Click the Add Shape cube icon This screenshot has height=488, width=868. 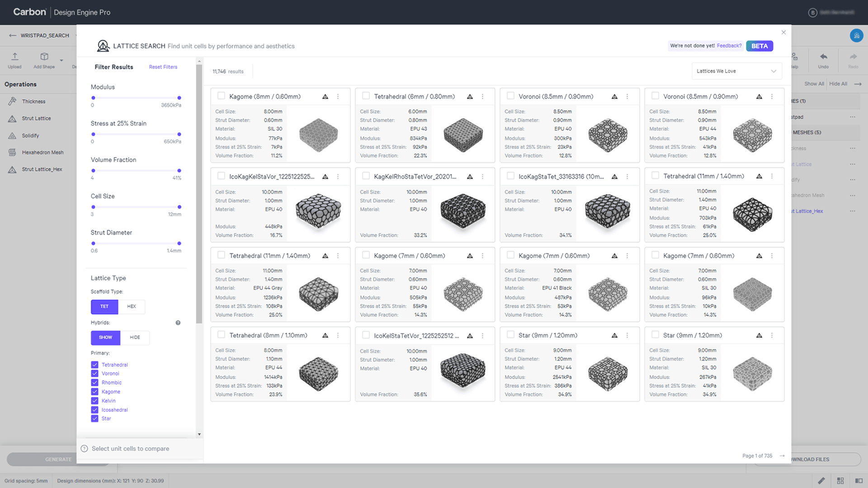pyautogui.click(x=44, y=56)
